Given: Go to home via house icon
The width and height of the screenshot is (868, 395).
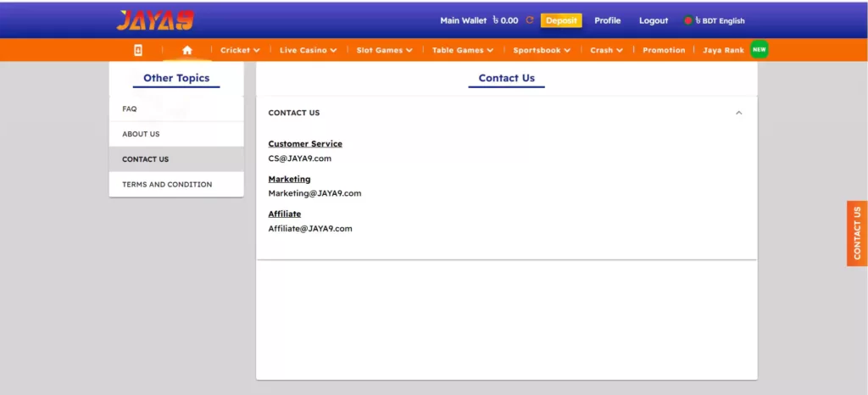Looking at the screenshot, I should [187, 50].
